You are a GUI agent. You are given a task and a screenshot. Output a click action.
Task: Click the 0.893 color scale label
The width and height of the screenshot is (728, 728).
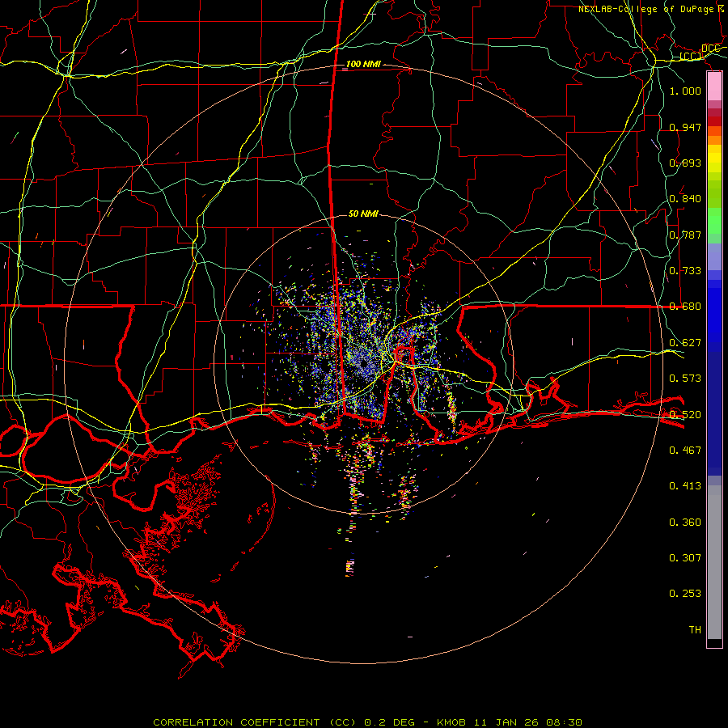click(x=685, y=163)
